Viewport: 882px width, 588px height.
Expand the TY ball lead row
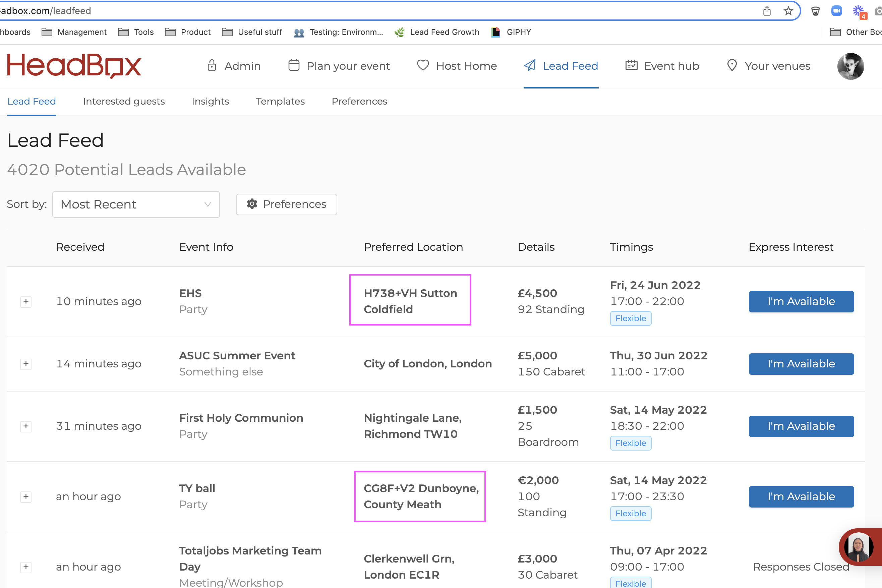pos(25,496)
